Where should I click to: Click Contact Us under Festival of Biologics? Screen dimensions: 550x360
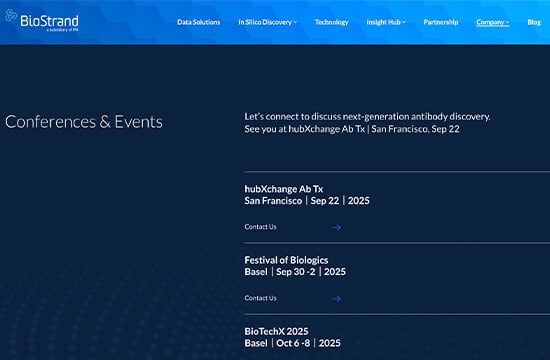260,298
